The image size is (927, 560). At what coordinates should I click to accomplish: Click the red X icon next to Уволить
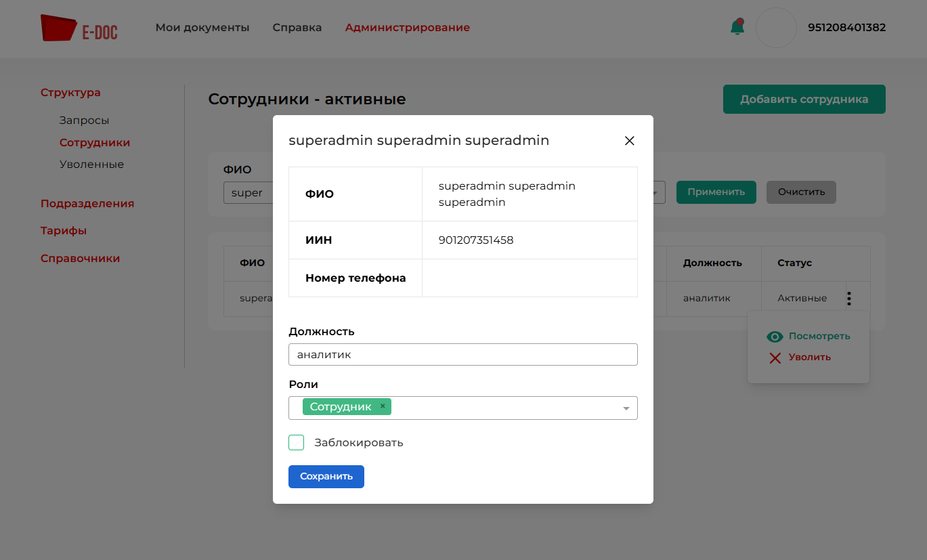775,358
